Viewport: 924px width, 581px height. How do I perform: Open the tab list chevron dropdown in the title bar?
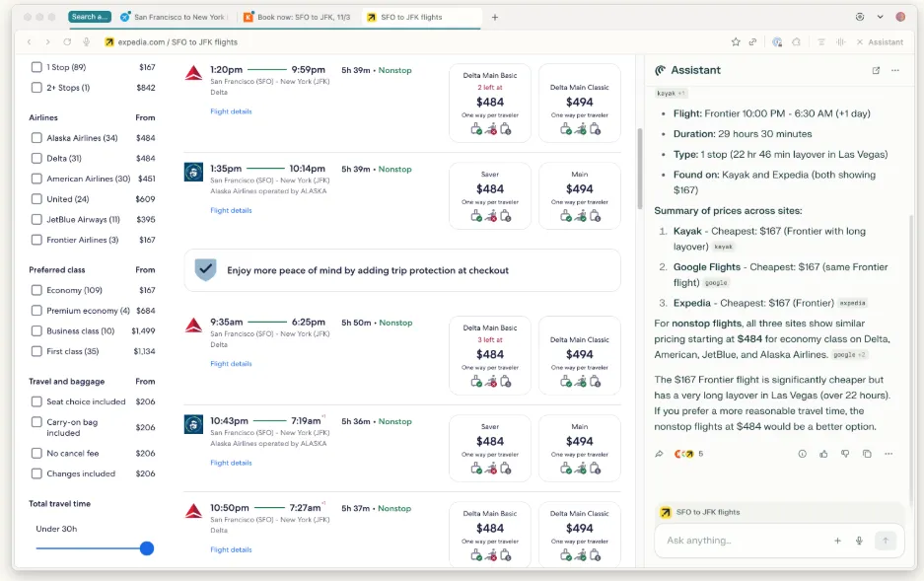pos(880,17)
